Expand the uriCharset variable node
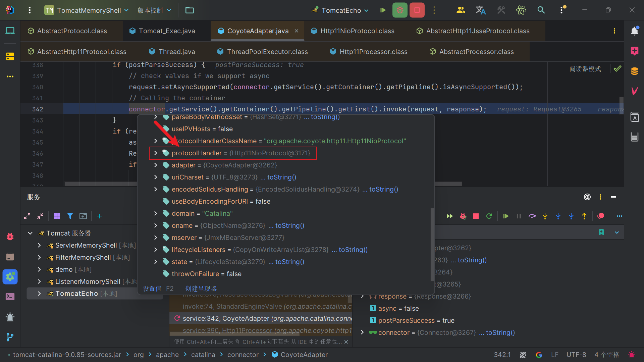Viewport: 644px width, 362px height. [156, 177]
